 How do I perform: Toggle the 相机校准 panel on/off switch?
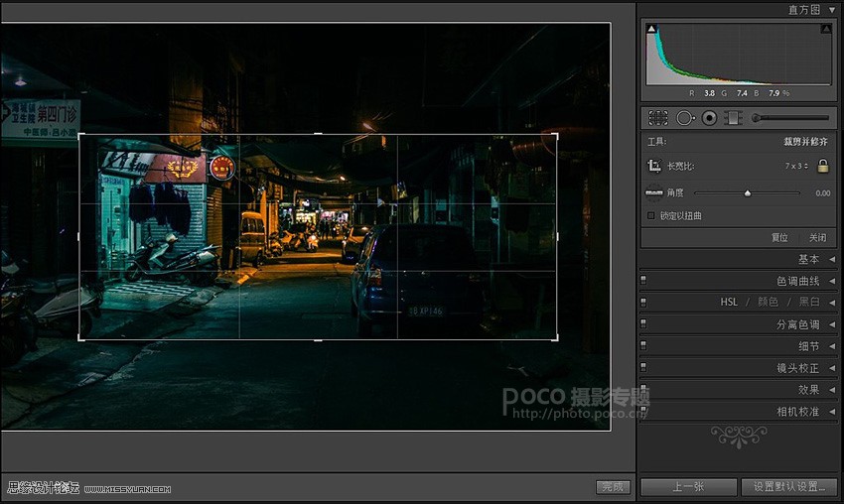[x=643, y=411]
